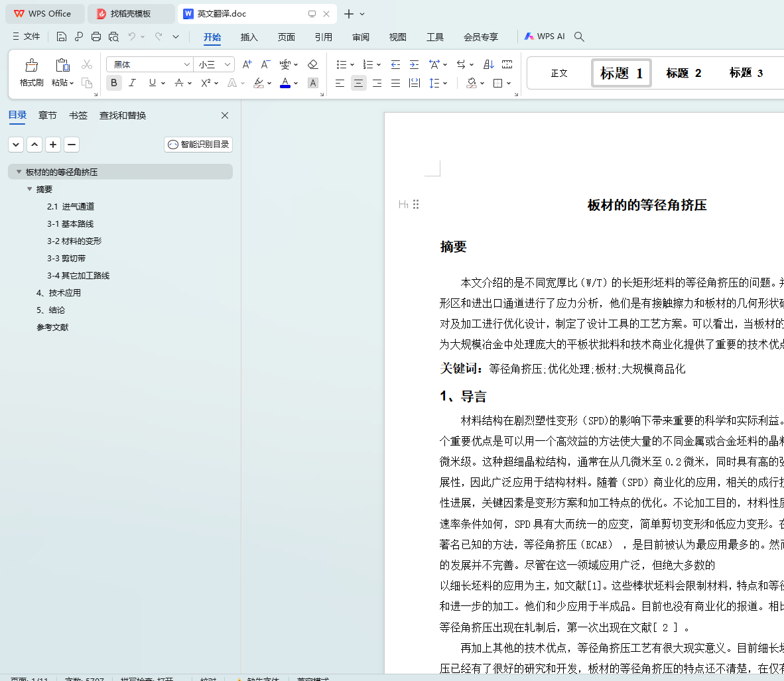Open the 插入 ribbon tab
The width and height of the screenshot is (784, 681).
tap(249, 37)
